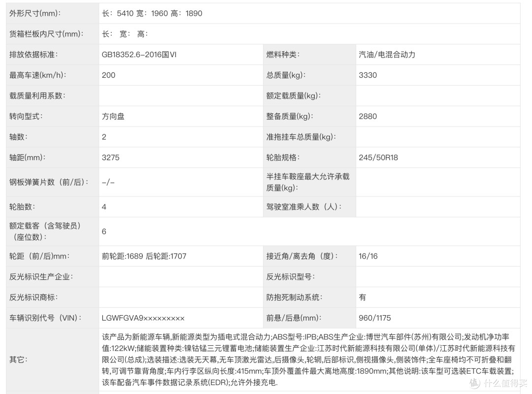Image resolution: width=532 pixels, height=394 pixels.
Task: Select wheelbase value 3275
Action: click(x=111, y=158)
